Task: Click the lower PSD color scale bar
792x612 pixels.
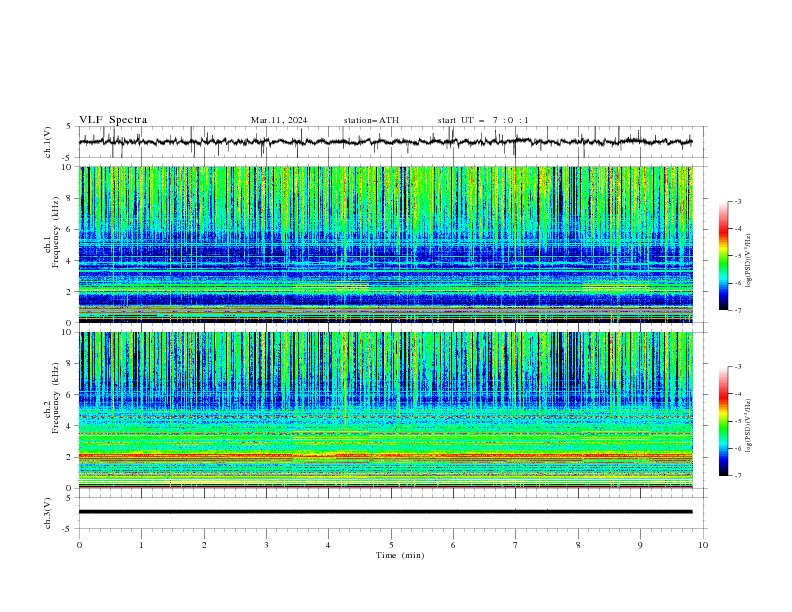Action: pos(724,421)
